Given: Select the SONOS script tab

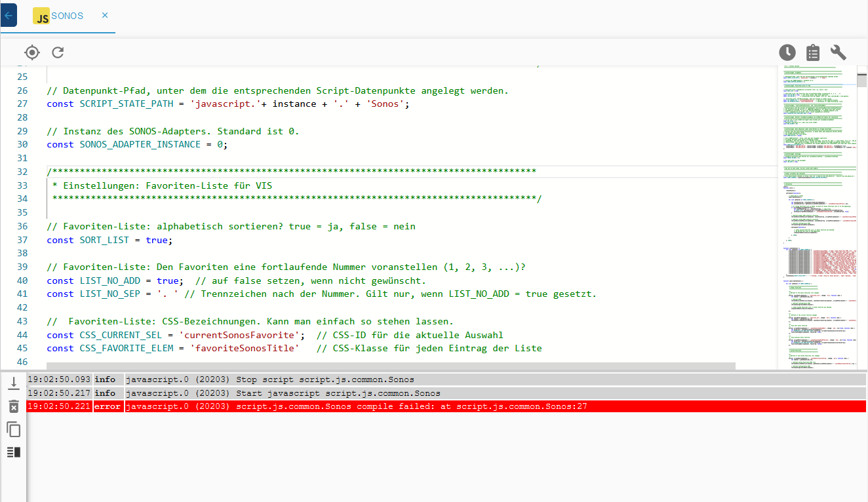Looking at the screenshot, I should [x=67, y=16].
